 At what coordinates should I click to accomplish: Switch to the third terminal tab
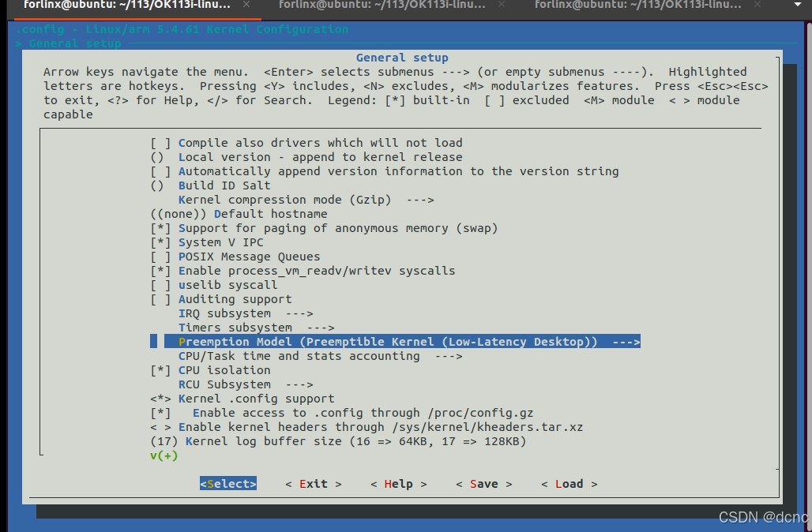(x=638, y=6)
